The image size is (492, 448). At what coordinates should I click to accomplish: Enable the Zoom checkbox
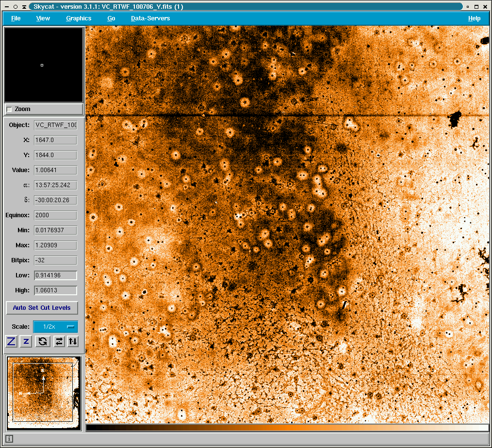click(x=9, y=110)
